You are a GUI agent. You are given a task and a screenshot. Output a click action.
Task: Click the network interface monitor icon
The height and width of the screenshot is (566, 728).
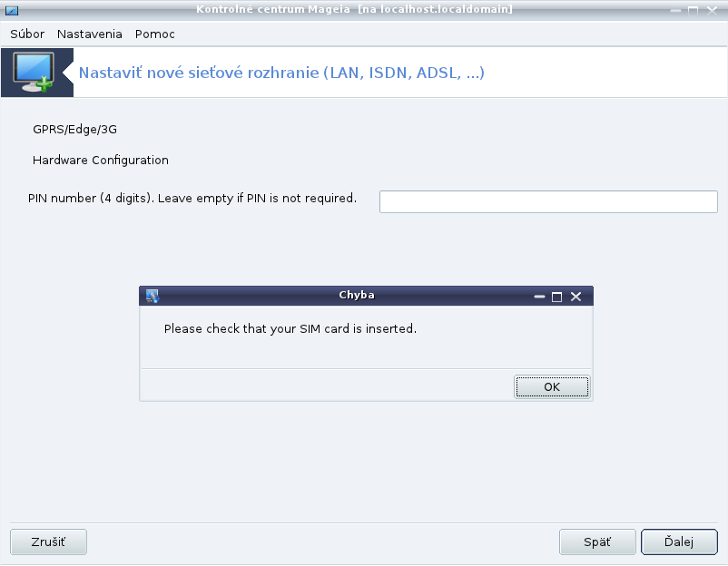[x=34, y=72]
